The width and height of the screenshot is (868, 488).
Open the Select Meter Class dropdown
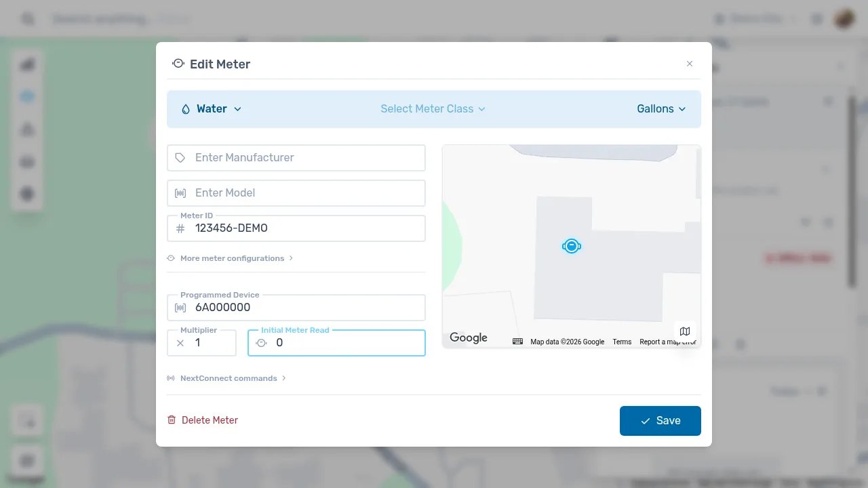point(433,108)
